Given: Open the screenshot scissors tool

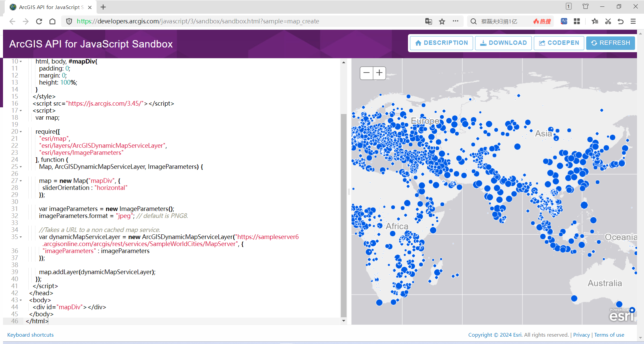Looking at the screenshot, I should pyautogui.click(x=608, y=21).
